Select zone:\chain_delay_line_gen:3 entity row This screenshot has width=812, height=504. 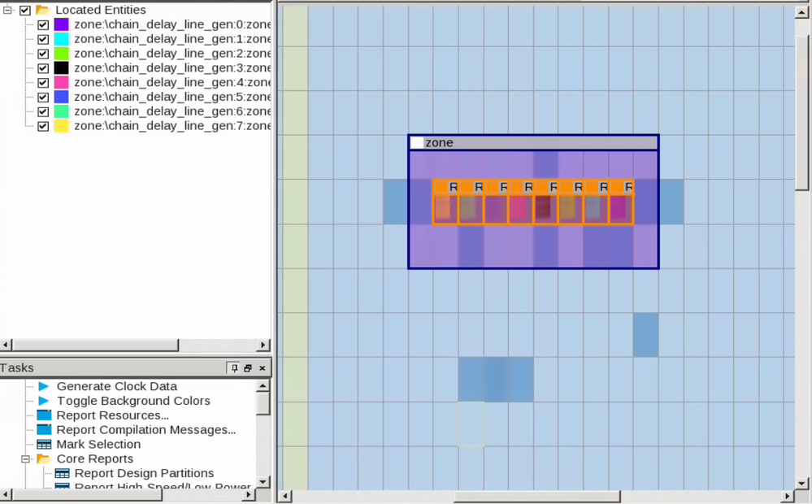click(x=172, y=67)
